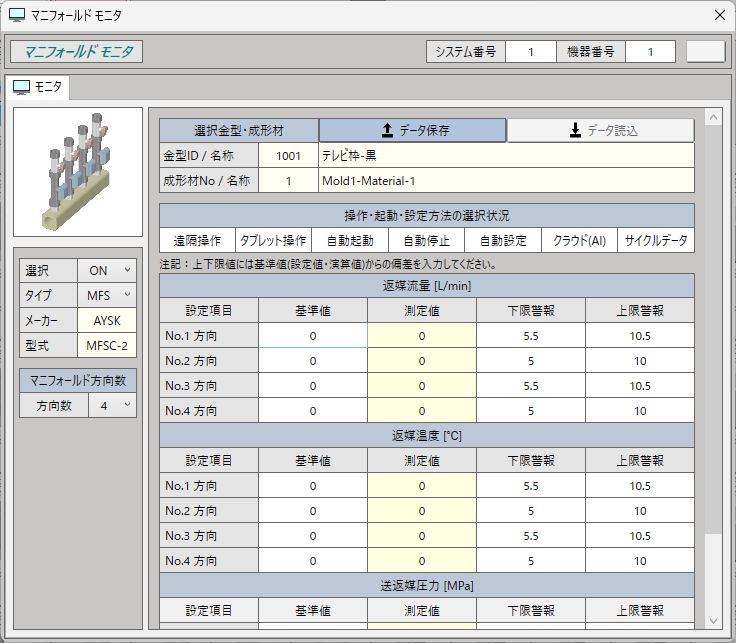Click the manifold 3D model thumbnail
Image resolution: width=736 pixels, height=643 pixels.
[x=78, y=172]
